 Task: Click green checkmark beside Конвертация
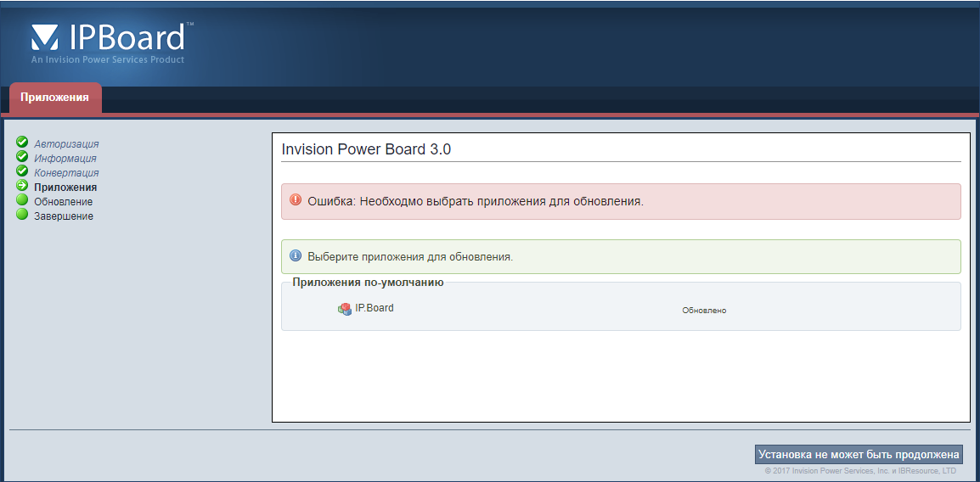(x=22, y=171)
